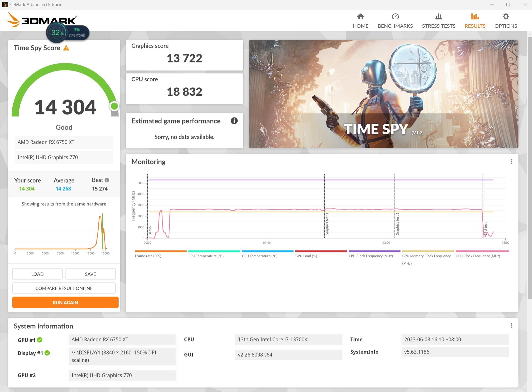Click the Graphics test 2 marker on chart
Image resolution: width=532 pixels, height=392 pixels.
click(x=398, y=224)
